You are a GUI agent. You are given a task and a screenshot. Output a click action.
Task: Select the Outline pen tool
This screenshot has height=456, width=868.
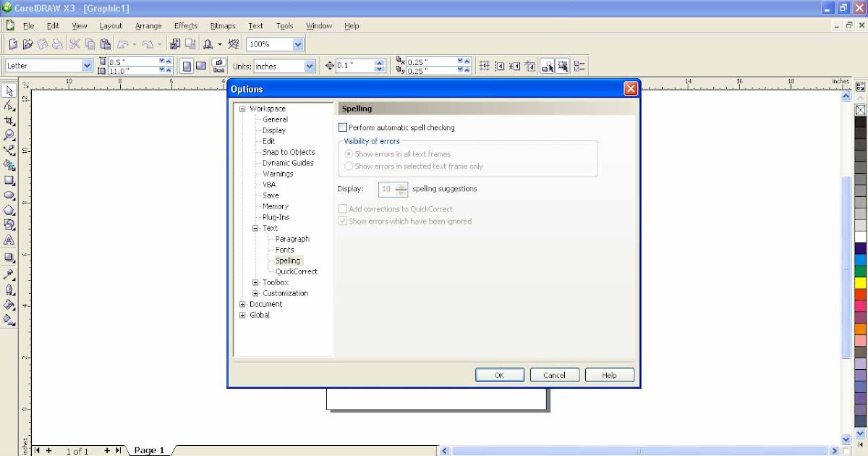tap(9, 290)
